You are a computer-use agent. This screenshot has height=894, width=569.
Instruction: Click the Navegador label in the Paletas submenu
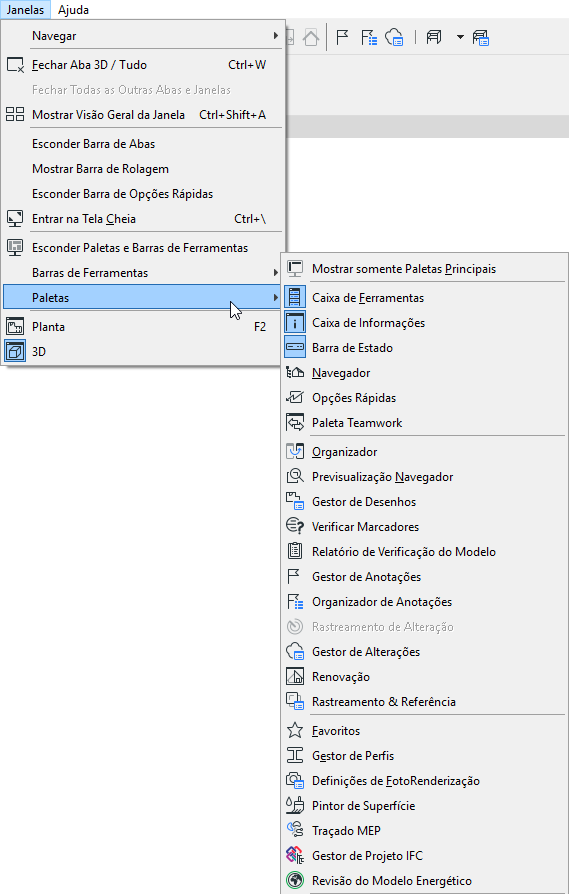pyautogui.click(x=341, y=373)
